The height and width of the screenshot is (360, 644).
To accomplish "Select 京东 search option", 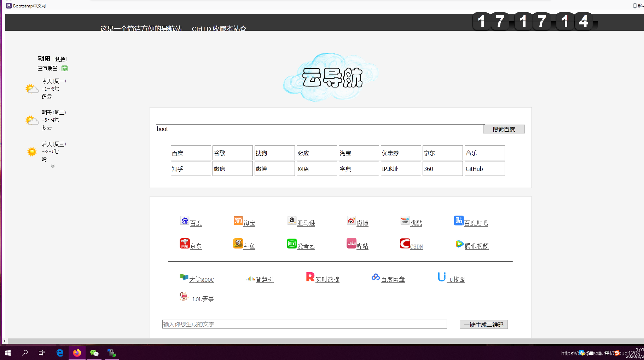I will (x=443, y=153).
